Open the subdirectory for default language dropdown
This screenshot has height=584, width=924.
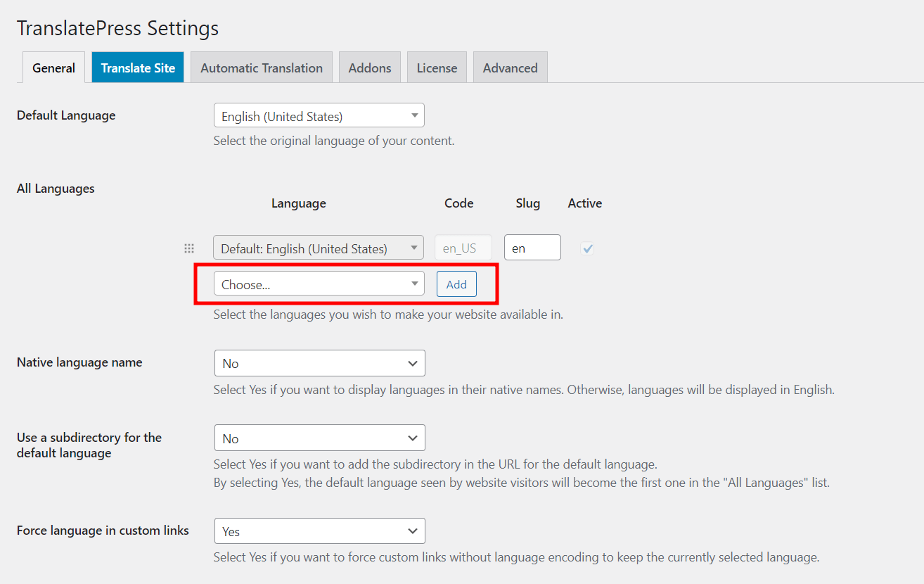(320, 438)
